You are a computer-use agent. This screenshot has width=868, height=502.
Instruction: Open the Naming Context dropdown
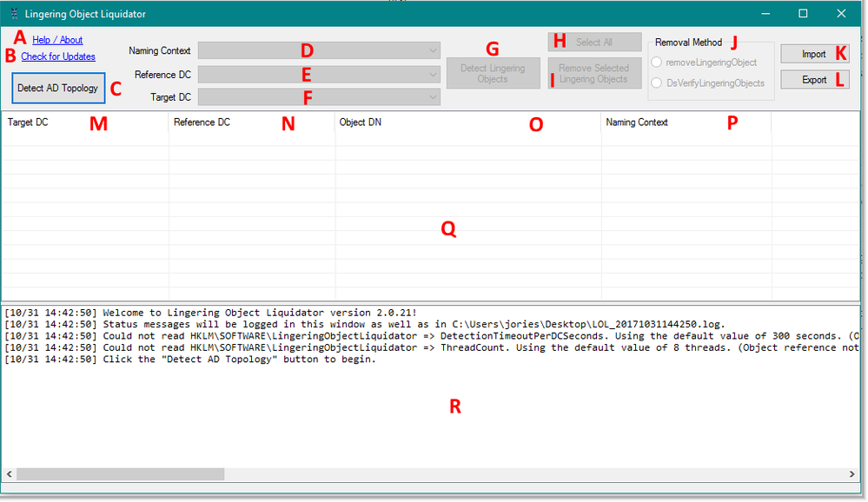(320, 50)
